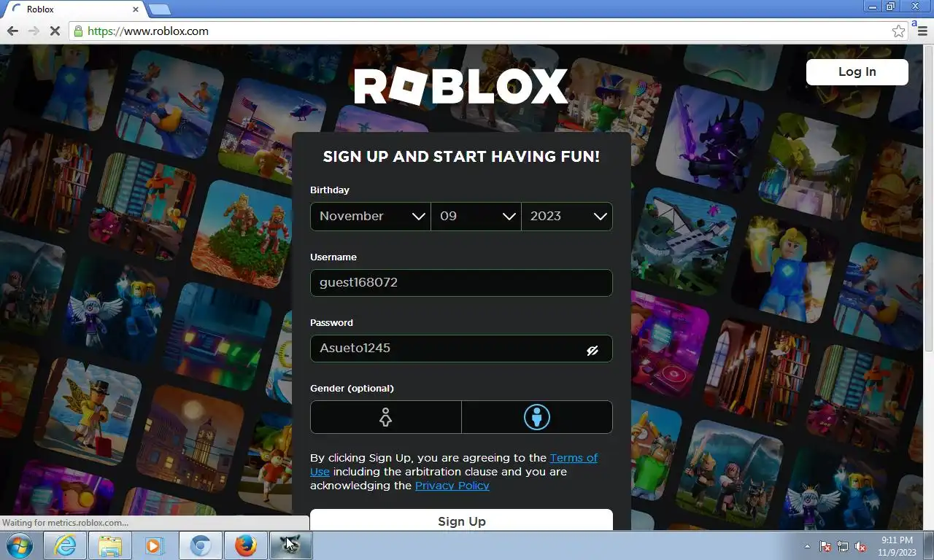934x560 pixels.
Task: Bookmark this page with the star
Action: pos(898,31)
